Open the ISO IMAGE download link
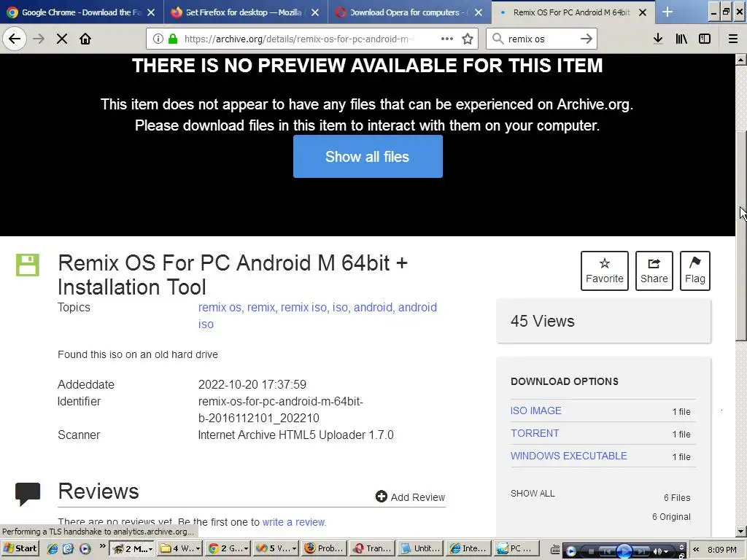This screenshot has height=560, width=747. pos(536,411)
